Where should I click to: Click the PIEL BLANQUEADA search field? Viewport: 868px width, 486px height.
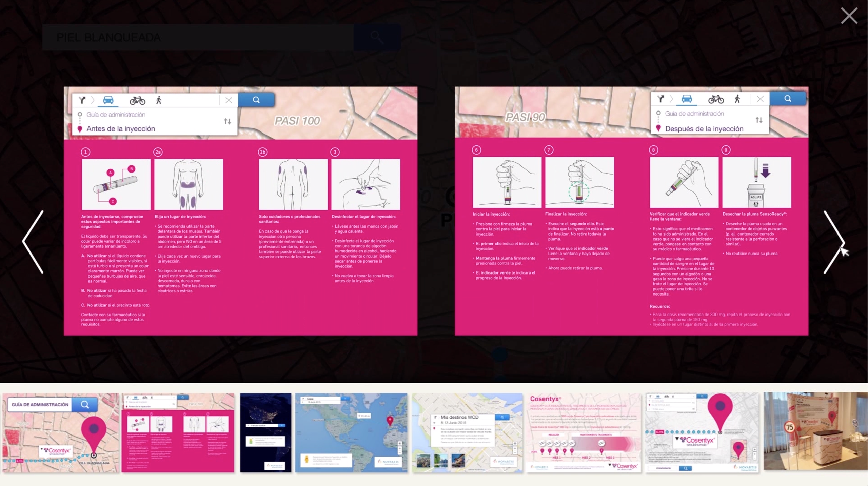click(x=198, y=37)
